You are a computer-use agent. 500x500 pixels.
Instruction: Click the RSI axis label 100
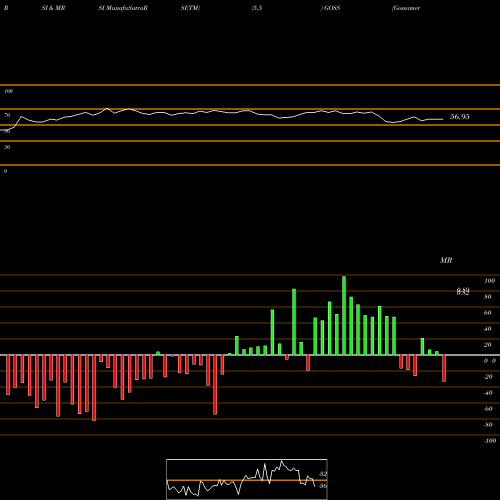[x=8, y=91]
